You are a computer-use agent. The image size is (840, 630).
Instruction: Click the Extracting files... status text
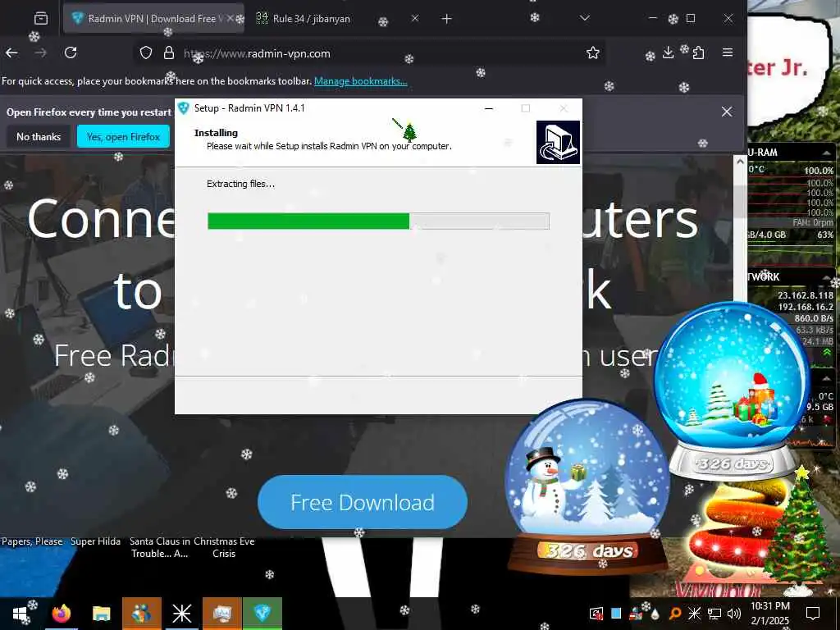coord(240,184)
